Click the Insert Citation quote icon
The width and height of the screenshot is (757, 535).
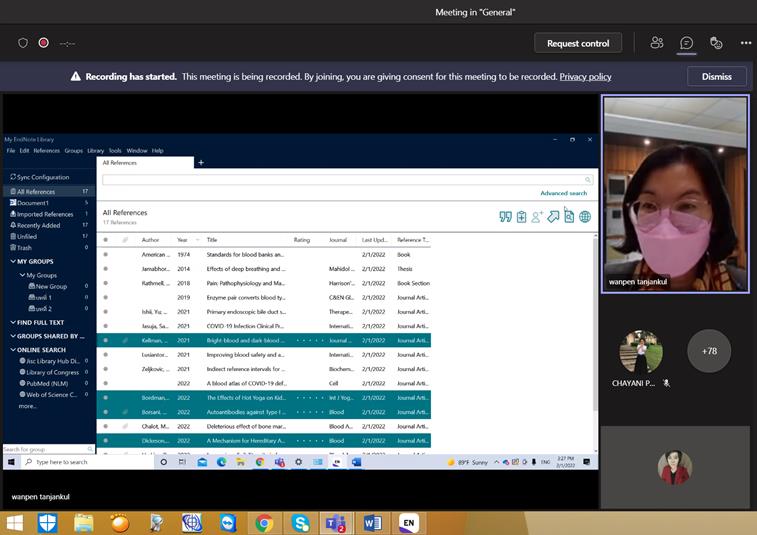pos(505,217)
